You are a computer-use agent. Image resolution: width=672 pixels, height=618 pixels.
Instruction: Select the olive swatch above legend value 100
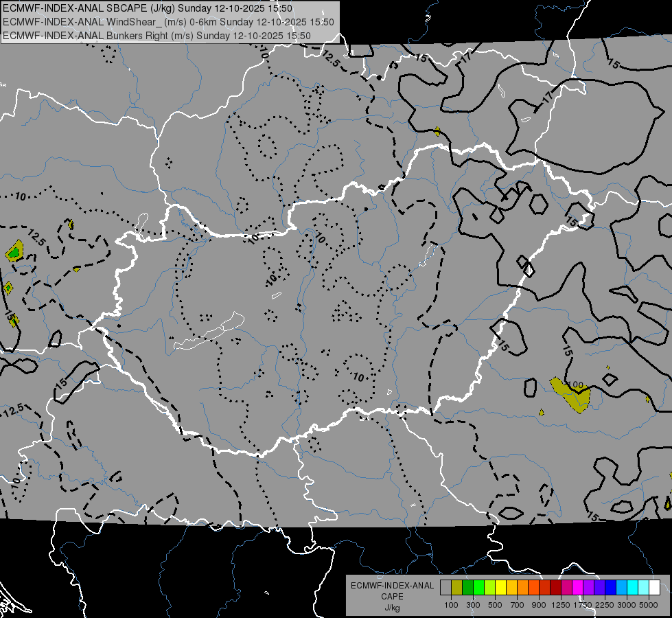(457, 588)
